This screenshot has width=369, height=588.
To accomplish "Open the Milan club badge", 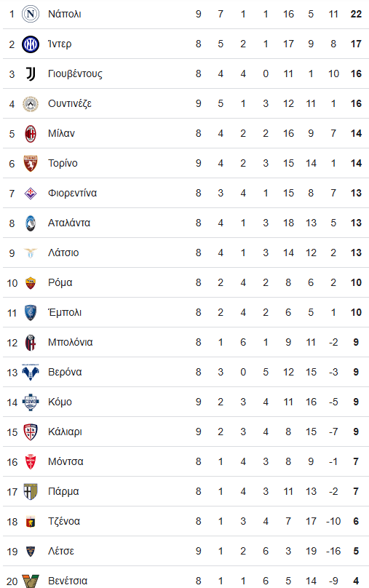I will click(x=31, y=134).
